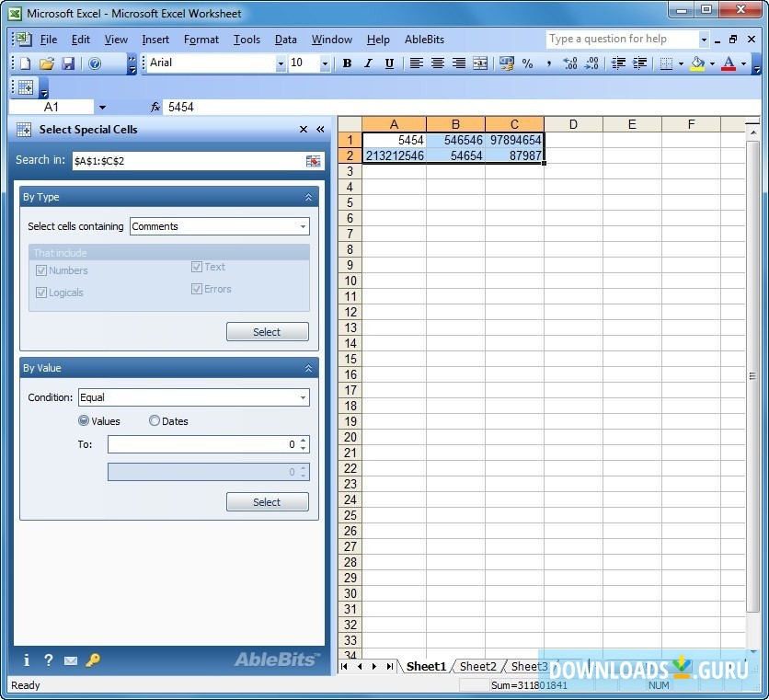Switch to the Sheet2 tab
This screenshot has width=769, height=700.
click(x=477, y=666)
